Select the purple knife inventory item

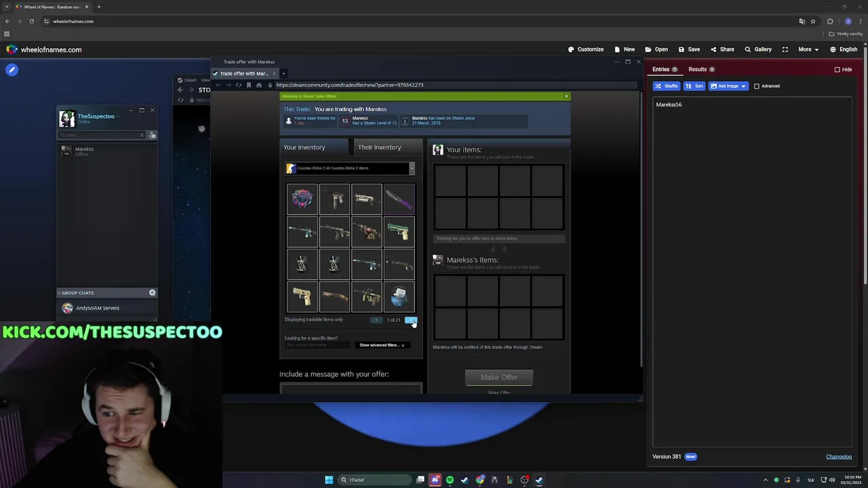pyautogui.click(x=399, y=199)
